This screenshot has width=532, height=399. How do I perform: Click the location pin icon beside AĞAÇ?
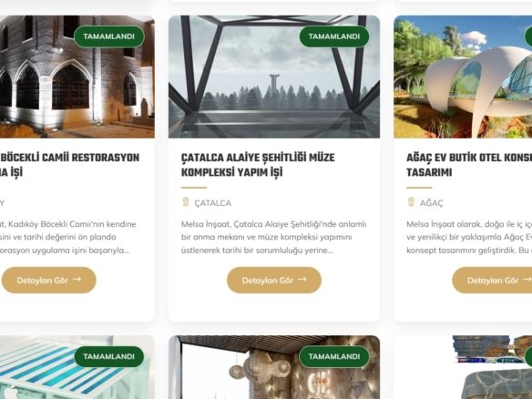(x=411, y=202)
